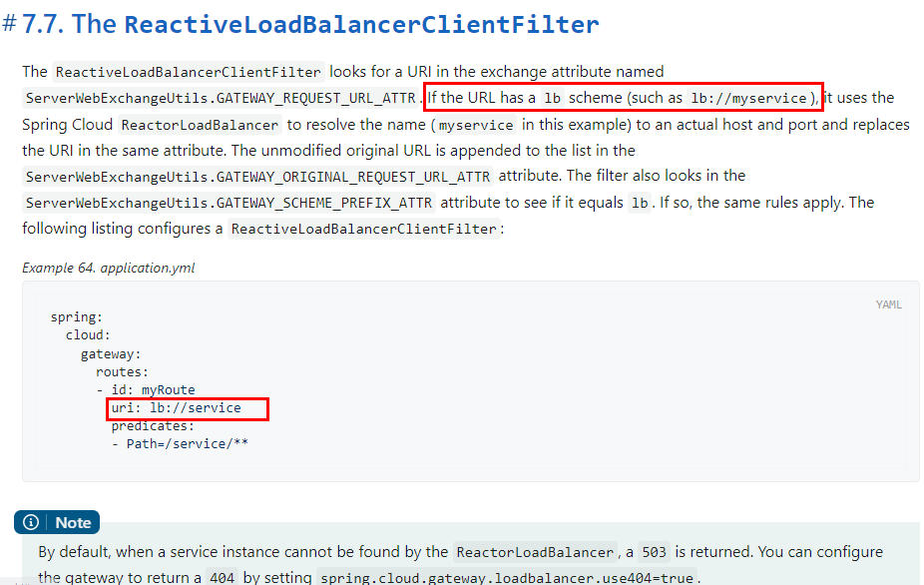
Task: Click 'ServerWebExchangeUtils.GATEWAY_ORIGINAL_REQUEST_URL_ATTR' inline code
Action: [258, 177]
